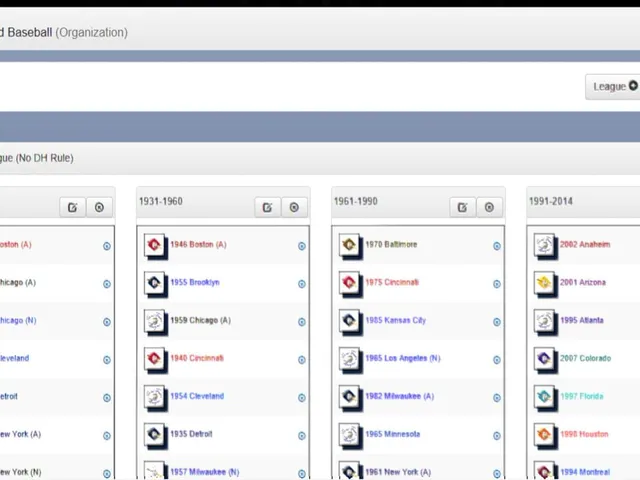Open the 1998 Houston team link
The image size is (640, 480).
(584, 434)
